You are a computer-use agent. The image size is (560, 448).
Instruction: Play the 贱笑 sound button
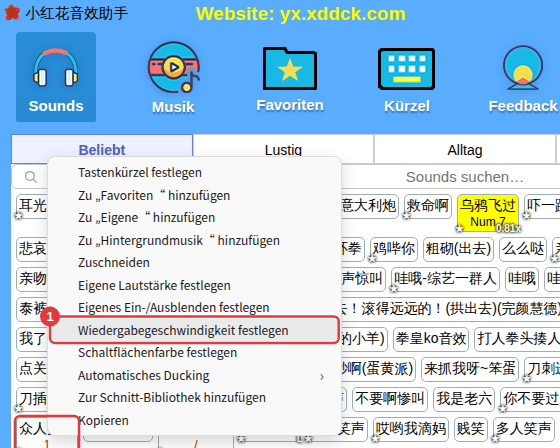471,428
